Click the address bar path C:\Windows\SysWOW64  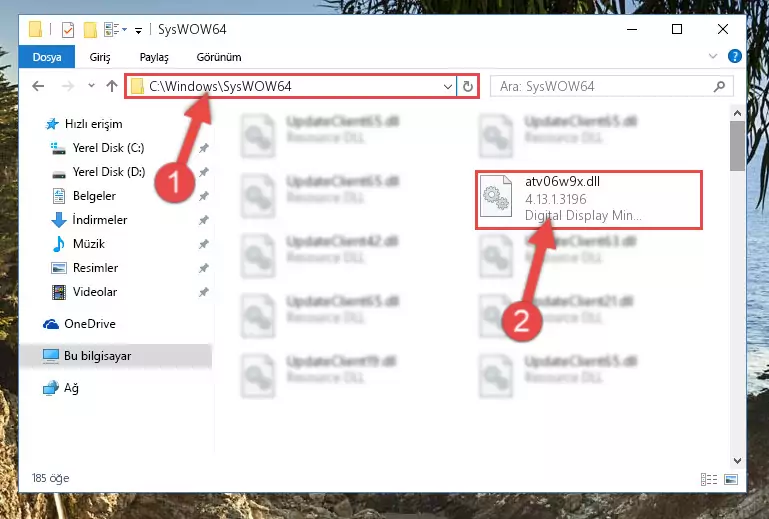click(x=220, y=86)
